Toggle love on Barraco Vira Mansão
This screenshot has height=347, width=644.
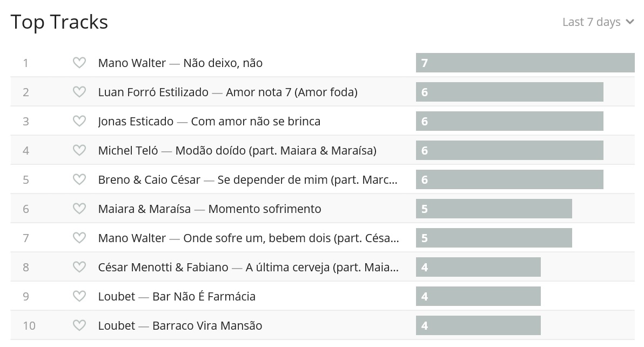coord(79,326)
